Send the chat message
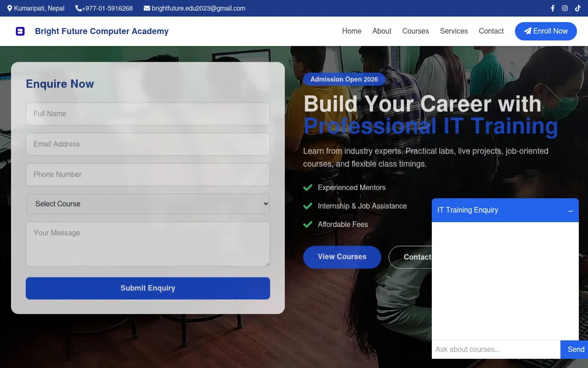The height and width of the screenshot is (368, 588). tap(574, 350)
